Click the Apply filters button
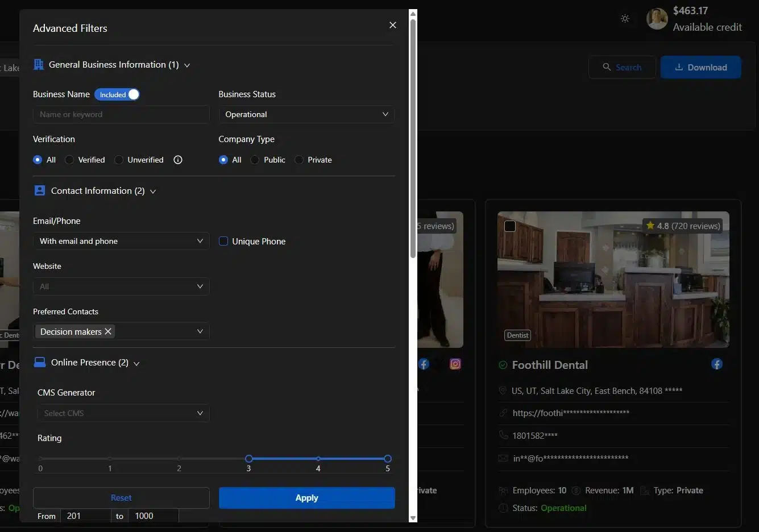Image resolution: width=759 pixels, height=532 pixels. tap(306, 498)
